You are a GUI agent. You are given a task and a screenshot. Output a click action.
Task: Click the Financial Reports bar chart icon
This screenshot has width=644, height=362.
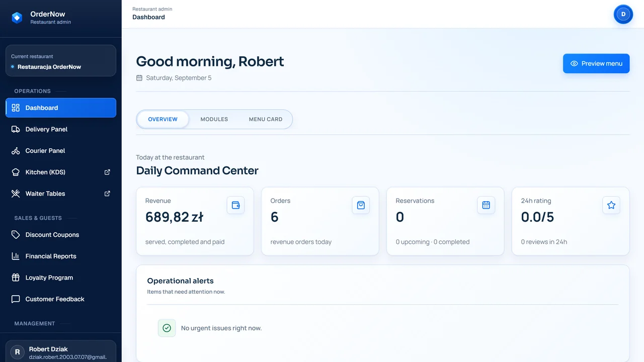tap(16, 256)
